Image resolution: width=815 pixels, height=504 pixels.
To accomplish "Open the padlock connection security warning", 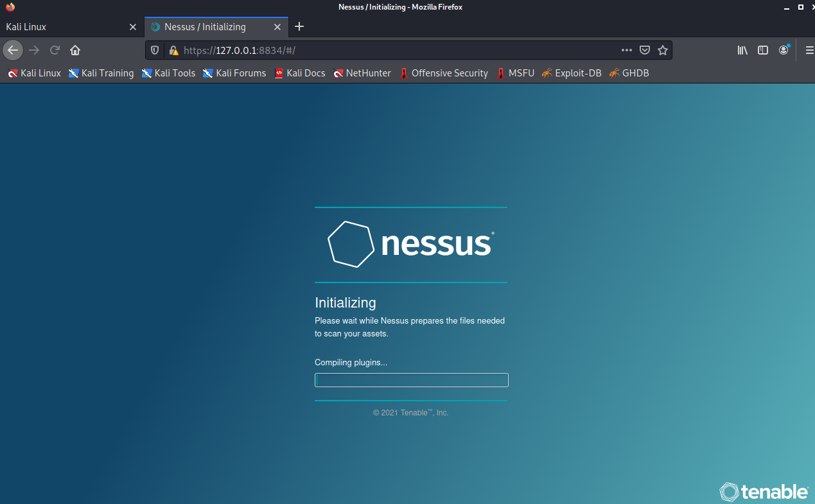I will click(173, 50).
